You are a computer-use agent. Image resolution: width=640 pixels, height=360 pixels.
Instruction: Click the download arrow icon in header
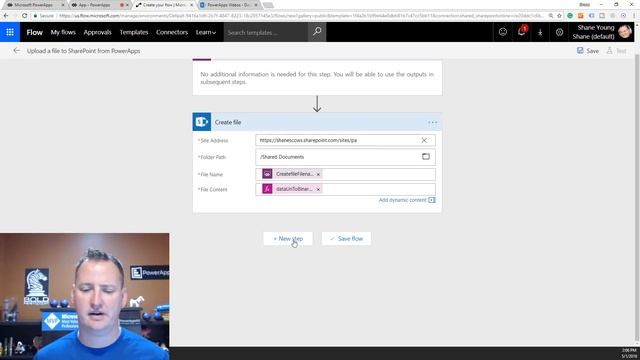tap(540, 32)
